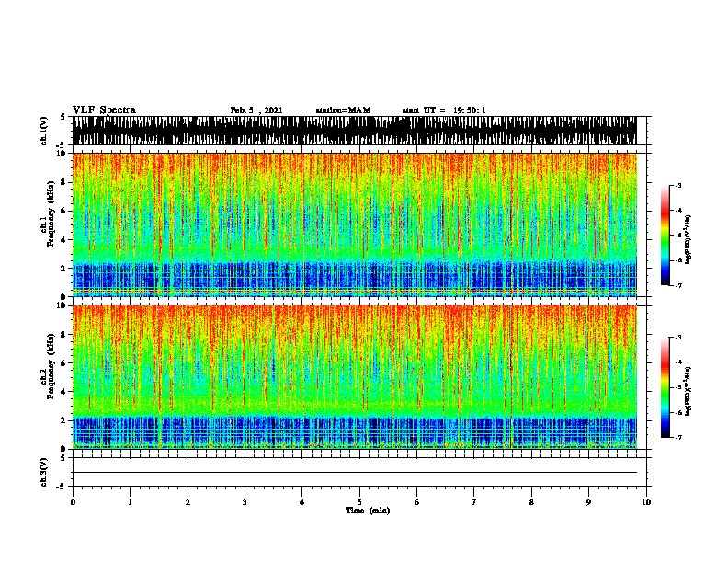Click the log(PSD) label beside ch.2 color bar
Image resolution: width=728 pixels, height=563 pixels.
(x=688, y=392)
